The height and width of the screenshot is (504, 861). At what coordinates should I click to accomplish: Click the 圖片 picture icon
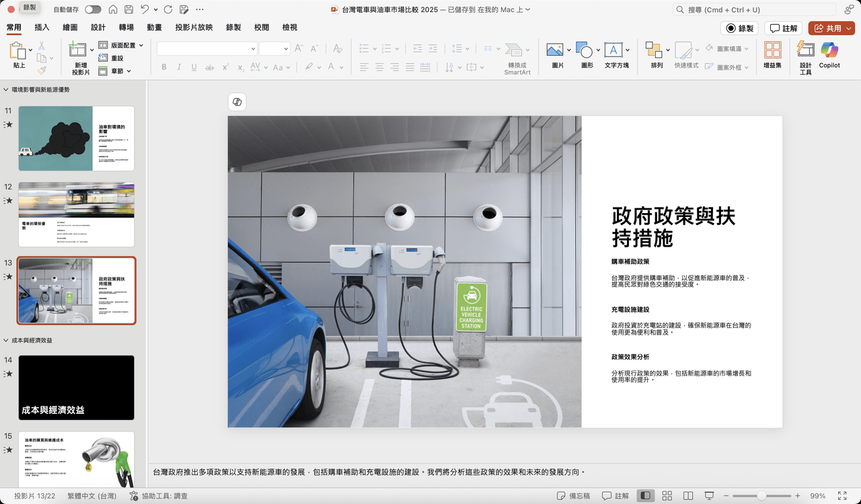pos(555,50)
